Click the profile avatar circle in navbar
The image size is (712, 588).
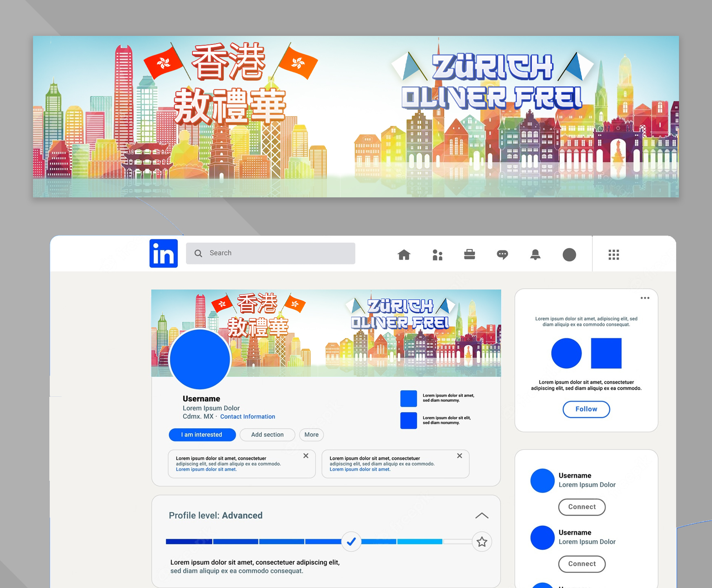click(x=569, y=255)
